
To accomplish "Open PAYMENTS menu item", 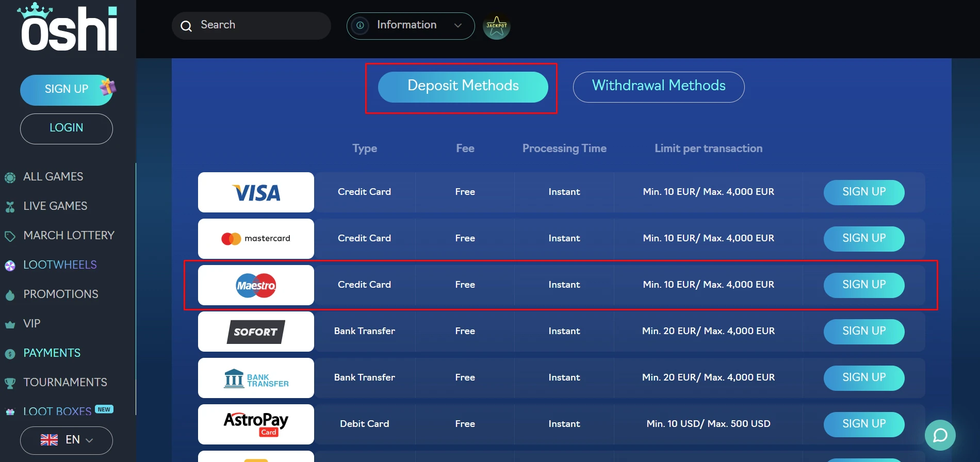I will (52, 353).
